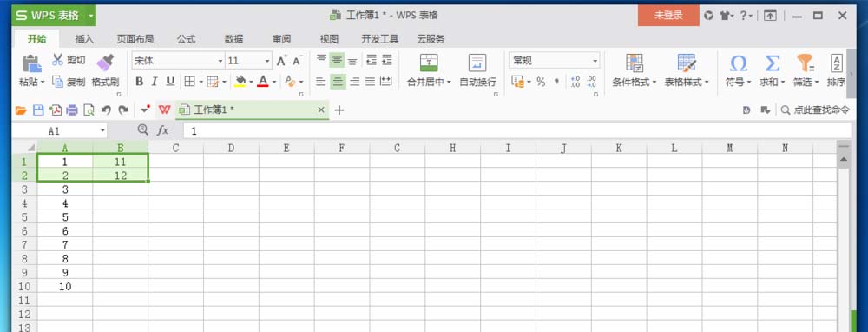This screenshot has height=332, width=868.
Task: Switch to the 插入 ribbon tab
Action: [84, 39]
